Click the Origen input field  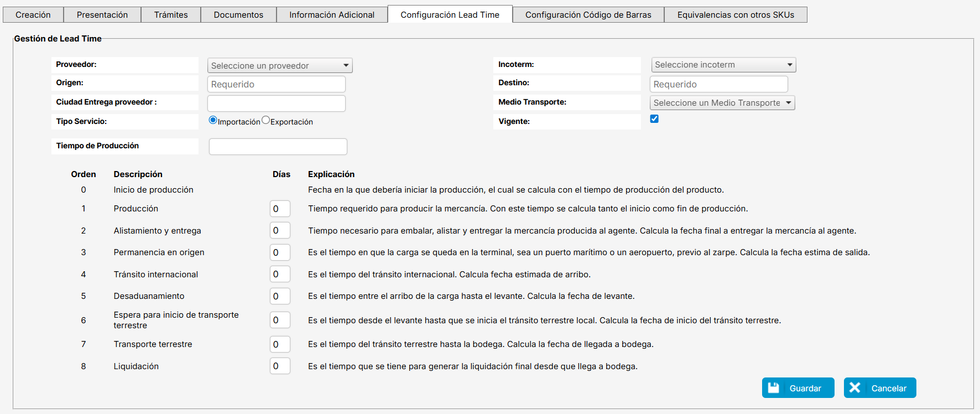[276, 84]
